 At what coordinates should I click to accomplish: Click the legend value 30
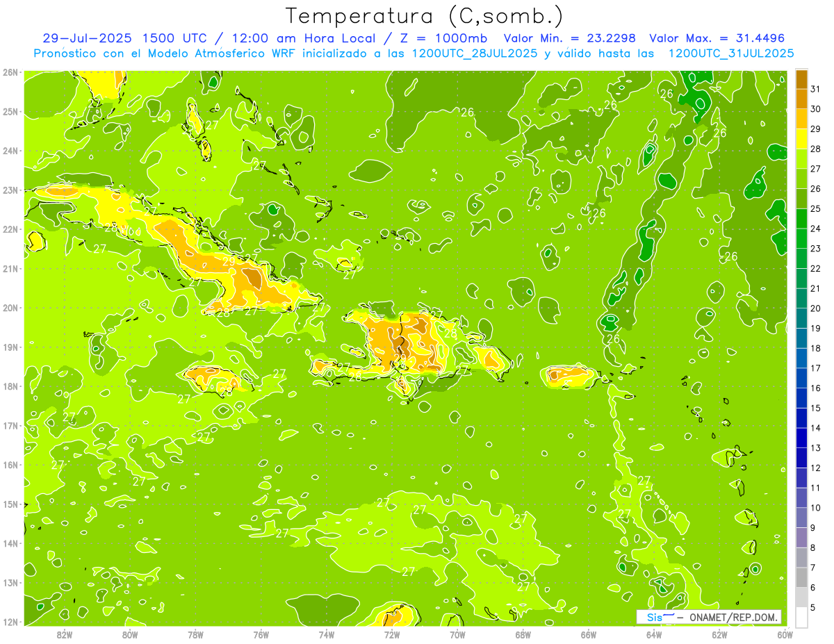(x=816, y=109)
